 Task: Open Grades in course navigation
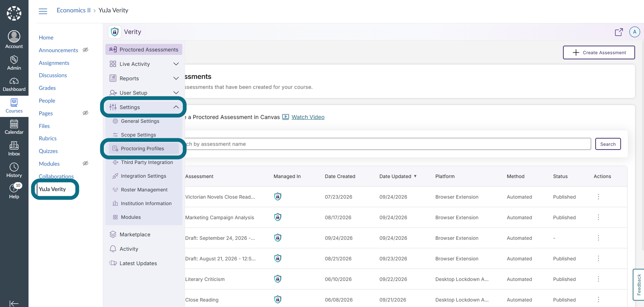click(x=47, y=88)
